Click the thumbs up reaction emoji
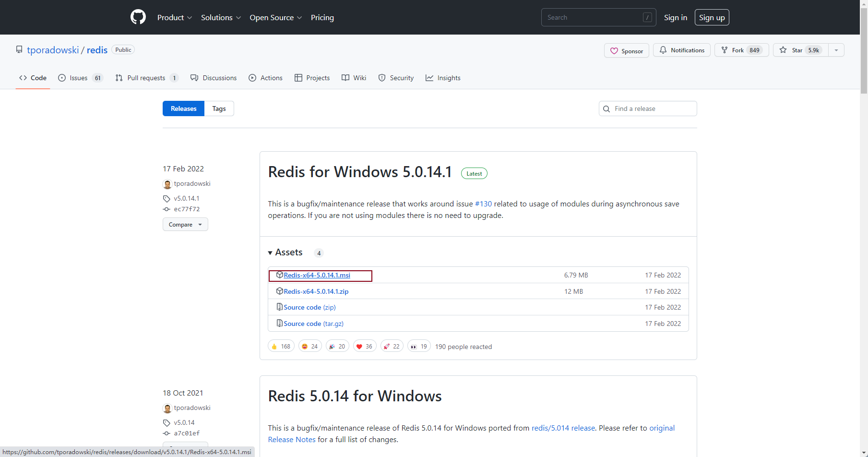The height and width of the screenshot is (457, 868). [x=274, y=347]
